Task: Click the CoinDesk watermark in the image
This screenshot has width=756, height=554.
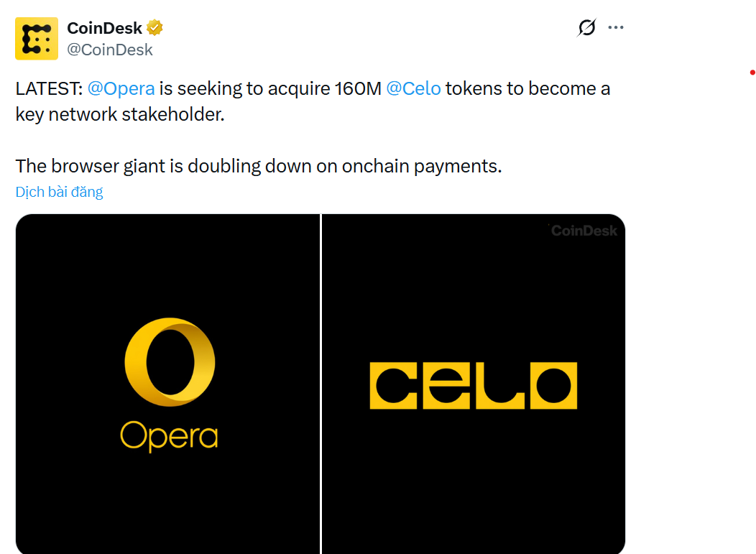Action: [584, 231]
